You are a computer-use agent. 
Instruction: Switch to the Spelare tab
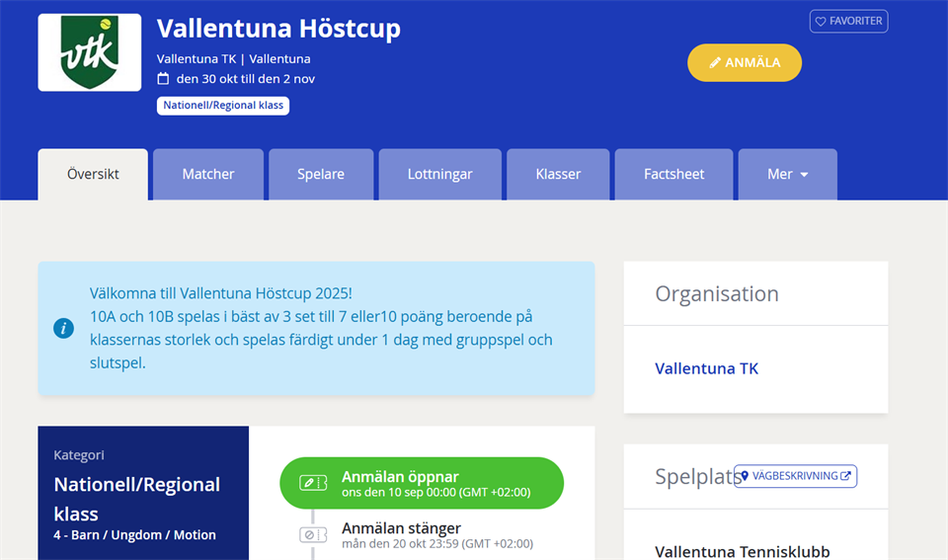coord(321,174)
